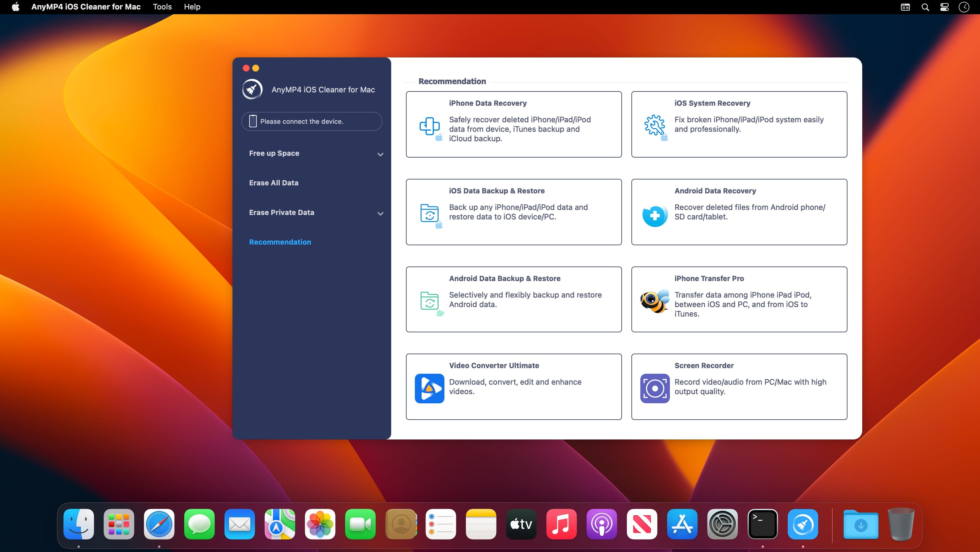
Task: Click the AnyMP4 iOS Cleaner broom logo
Action: click(252, 89)
